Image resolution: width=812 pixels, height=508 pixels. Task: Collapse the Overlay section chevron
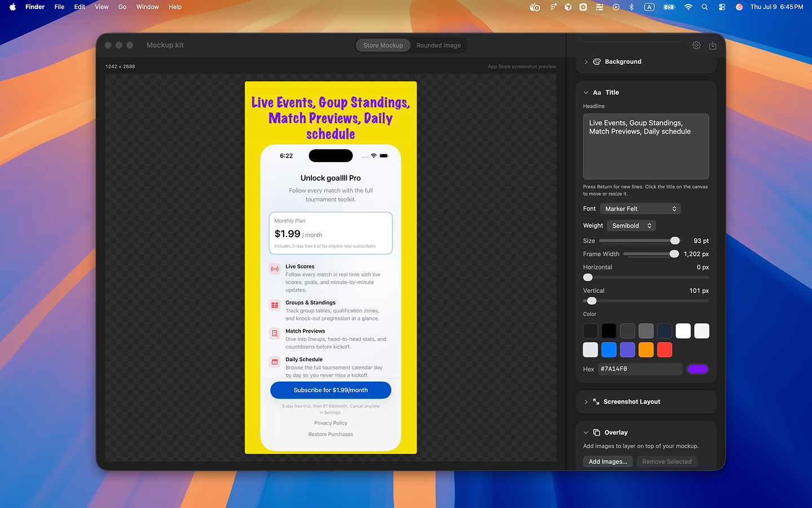(x=586, y=432)
